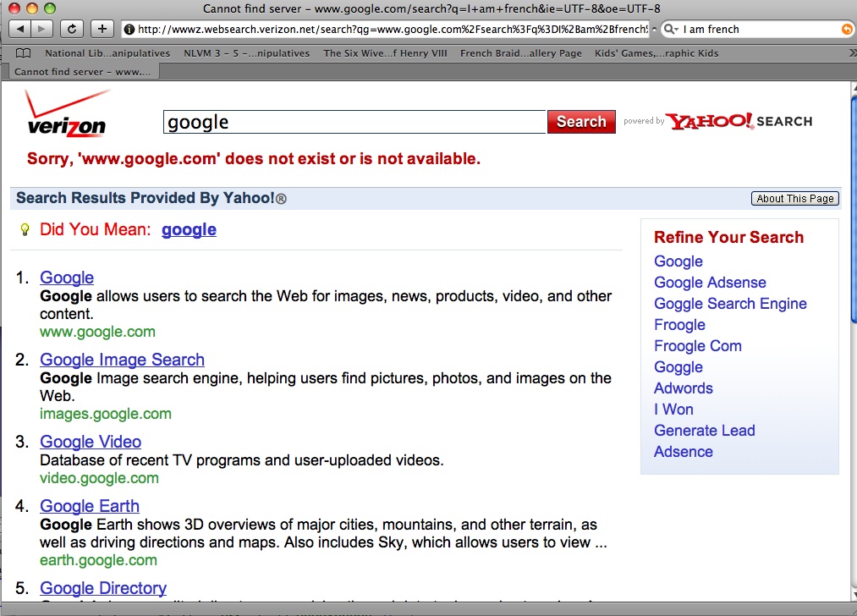Open the first result titled Google
The width and height of the screenshot is (857, 616).
67,278
